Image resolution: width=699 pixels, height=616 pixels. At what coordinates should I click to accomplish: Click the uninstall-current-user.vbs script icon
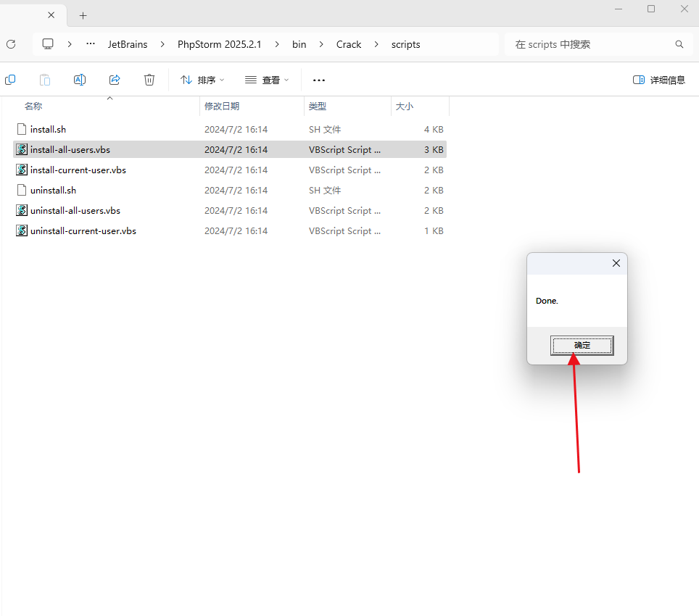click(x=22, y=230)
